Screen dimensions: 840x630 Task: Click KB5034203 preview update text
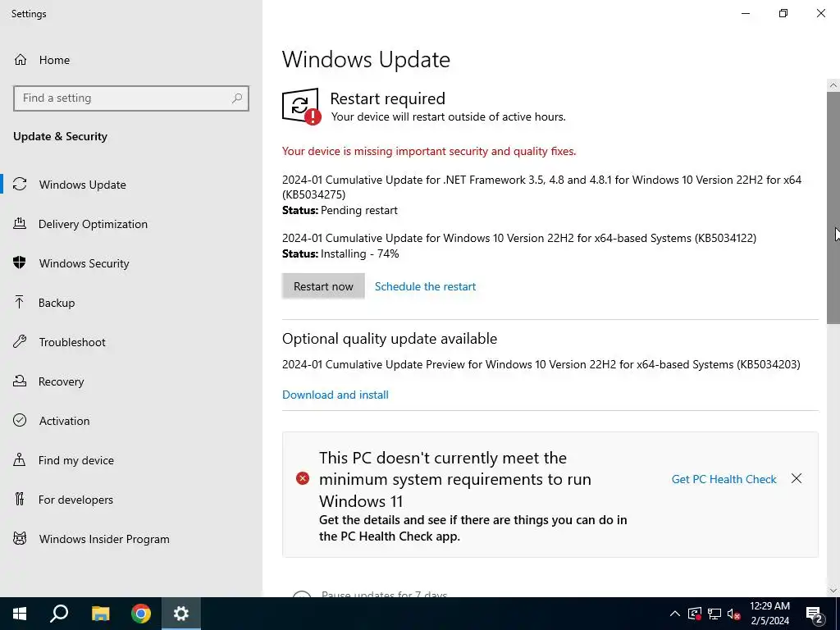pos(541,364)
